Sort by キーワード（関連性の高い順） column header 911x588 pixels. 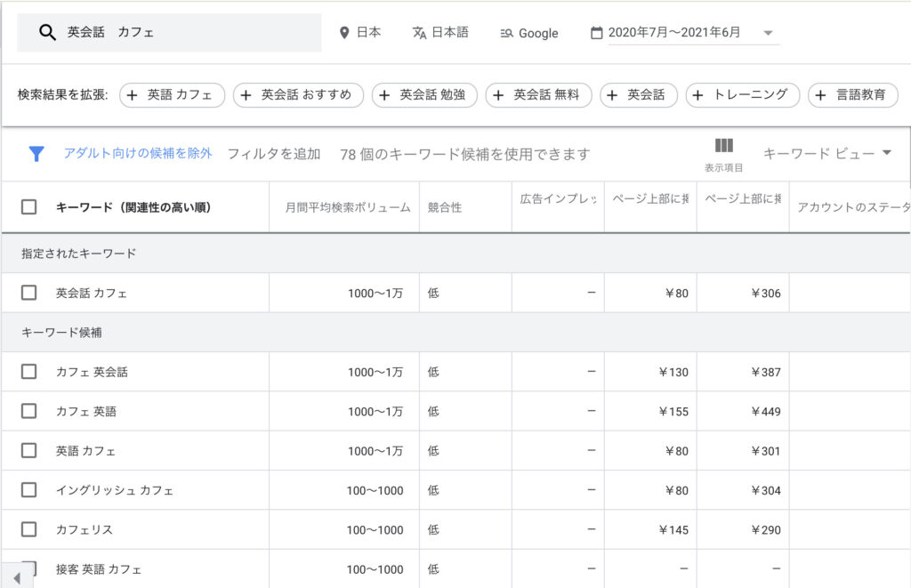click(133, 207)
